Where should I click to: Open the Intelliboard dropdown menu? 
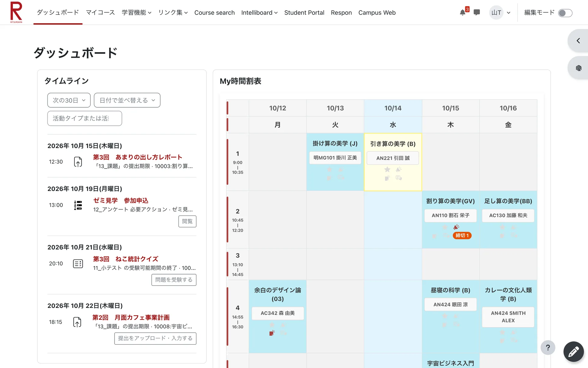point(259,13)
